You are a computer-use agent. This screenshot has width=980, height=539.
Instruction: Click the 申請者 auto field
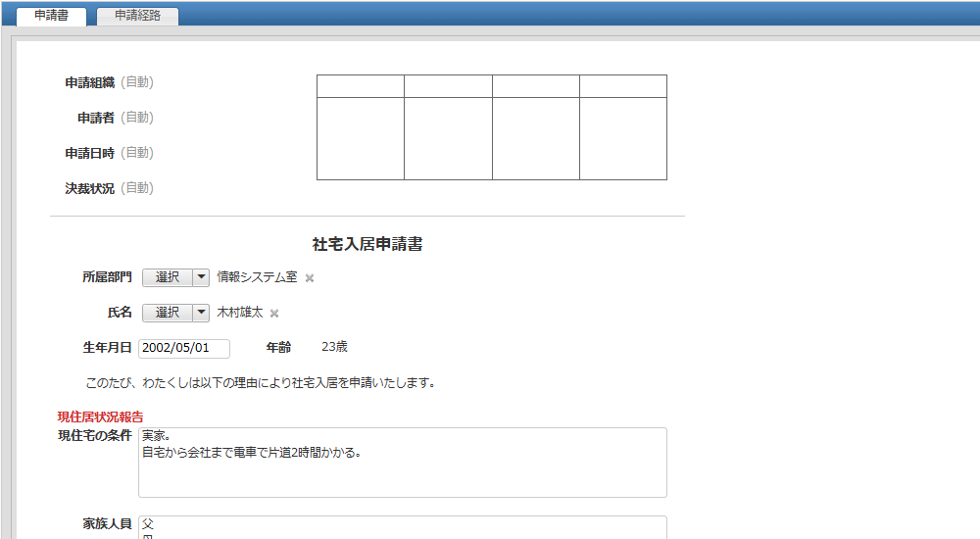pyautogui.click(x=136, y=118)
